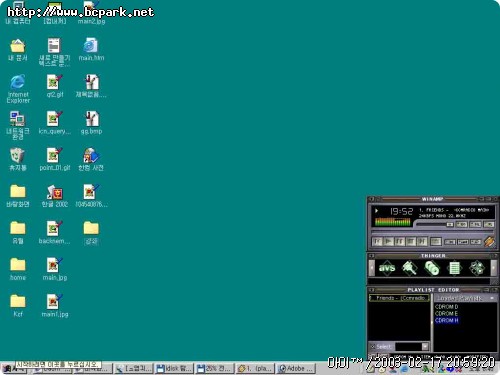Pause playback in Winamp
Viewport: 500px width, 375px height.
[x=399, y=241]
